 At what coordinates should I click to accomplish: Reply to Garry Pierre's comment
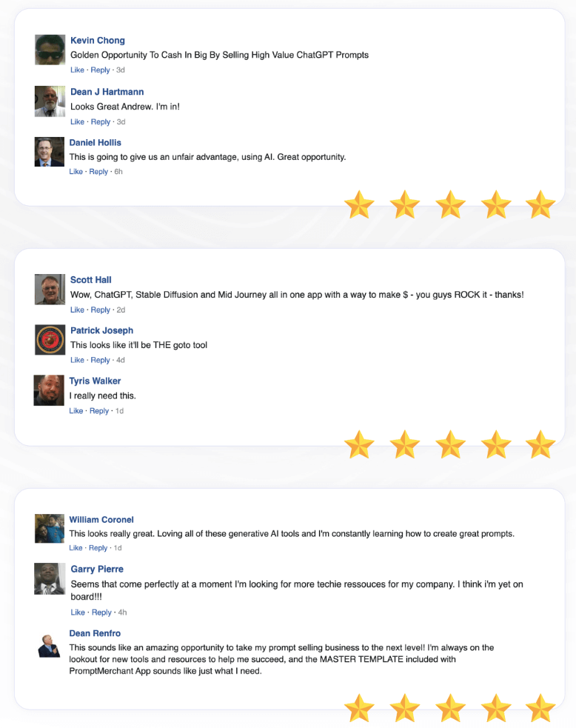click(101, 612)
